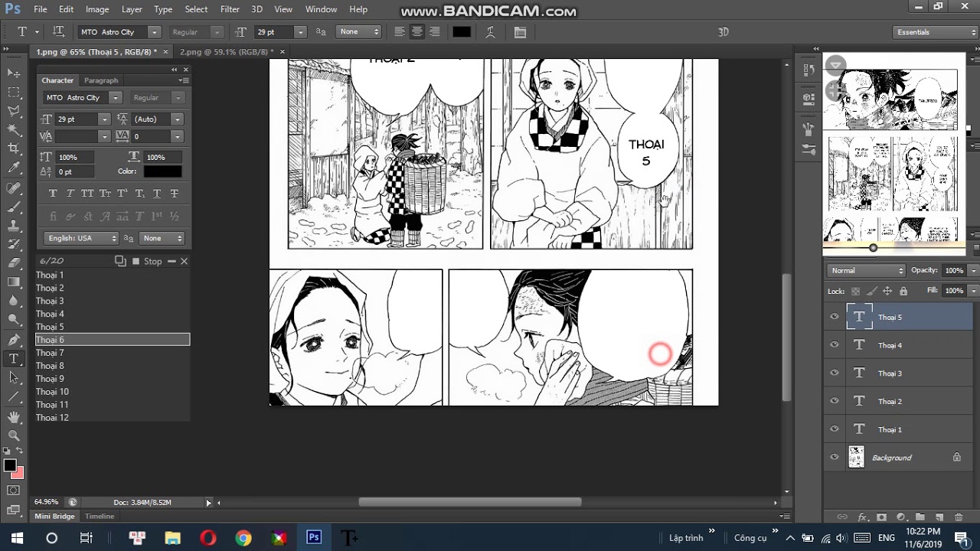This screenshot has height=551, width=980.
Task: Switch to the Paragraph tab
Action: (101, 80)
